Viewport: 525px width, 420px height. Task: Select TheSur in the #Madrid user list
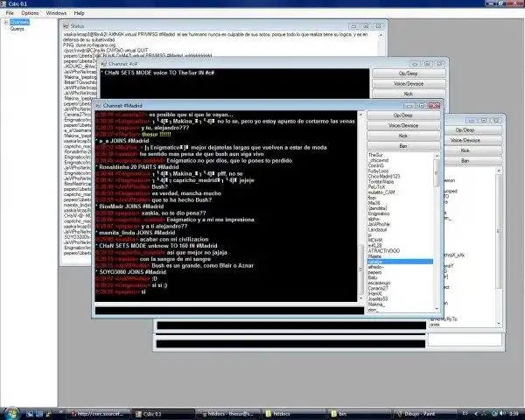point(375,155)
